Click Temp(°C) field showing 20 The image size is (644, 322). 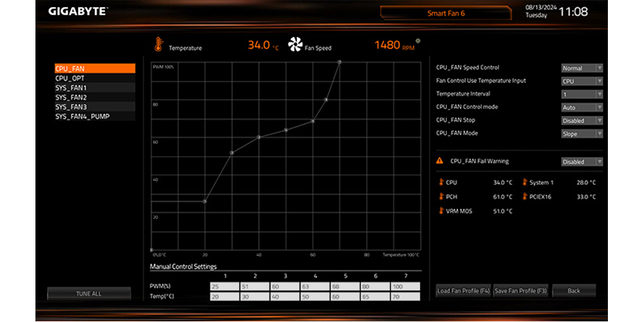coord(225,296)
